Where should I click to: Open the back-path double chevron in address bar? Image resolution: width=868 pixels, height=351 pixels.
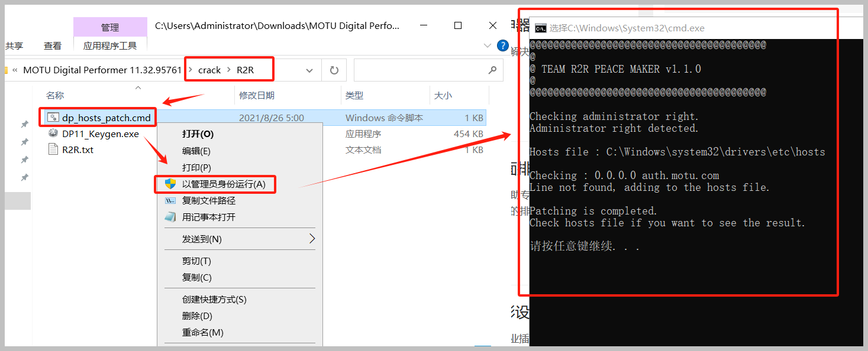point(14,70)
